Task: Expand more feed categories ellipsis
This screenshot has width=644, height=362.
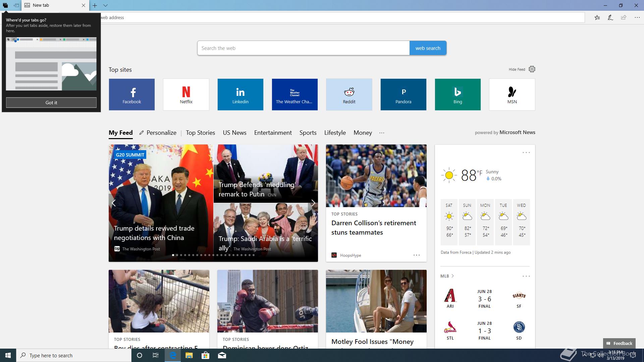Action: [382, 133]
